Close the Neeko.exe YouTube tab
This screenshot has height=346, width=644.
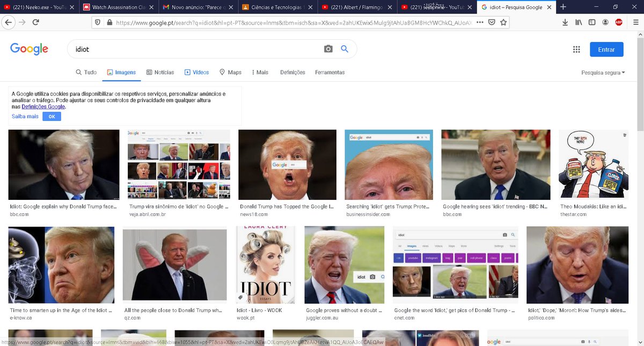72,7
